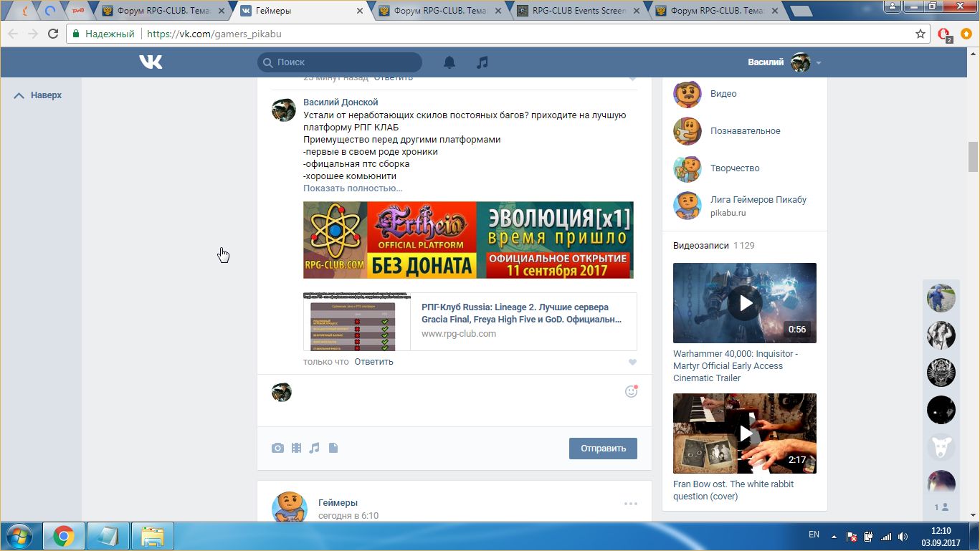Open Chrome from the taskbar
The width and height of the screenshot is (980, 551).
point(64,536)
